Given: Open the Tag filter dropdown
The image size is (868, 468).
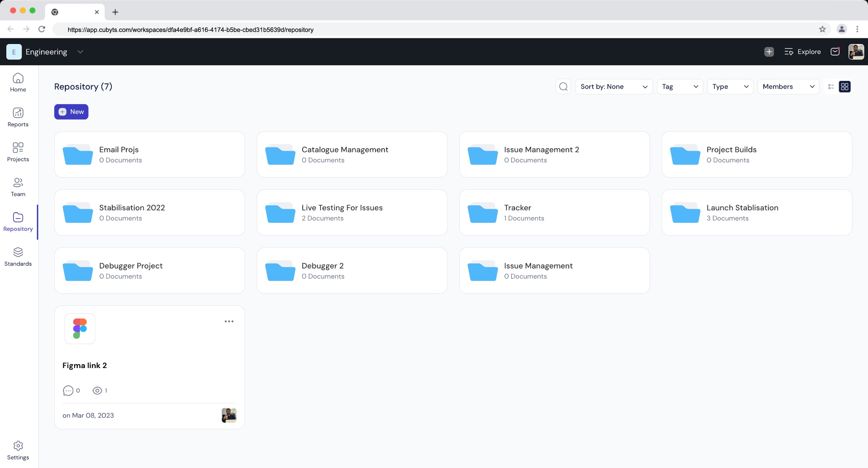Looking at the screenshot, I should (x=680, y=86).
